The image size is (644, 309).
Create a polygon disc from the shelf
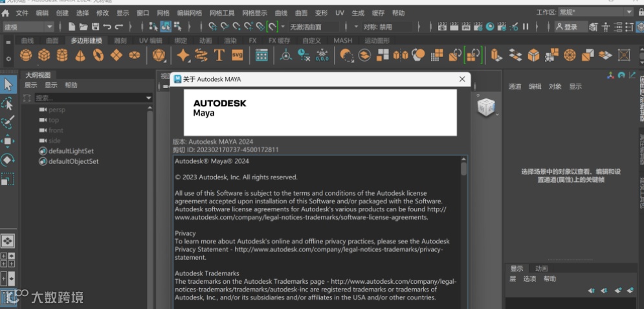pos(135,54)
